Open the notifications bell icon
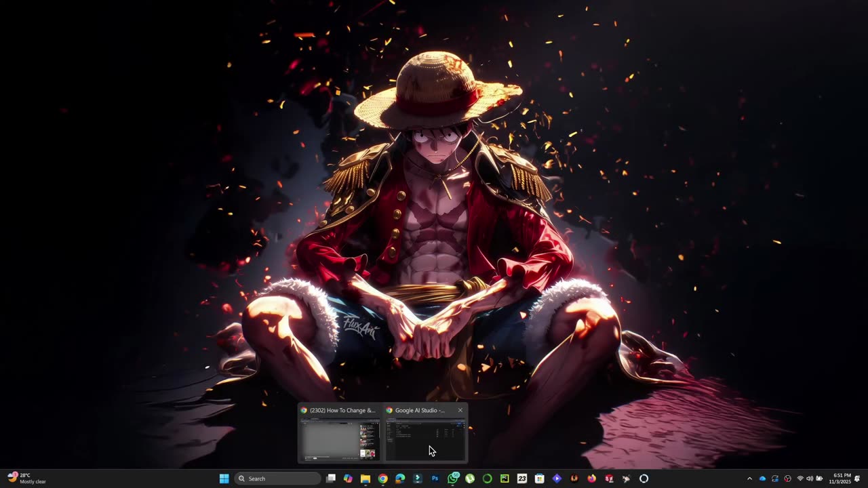This screenshot has width=868, height=488. (x=858, y=479)
